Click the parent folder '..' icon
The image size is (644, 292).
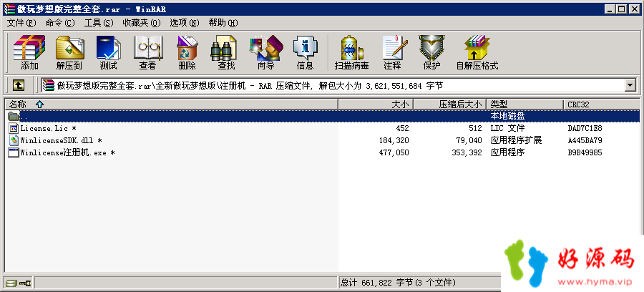pos(14,116)
